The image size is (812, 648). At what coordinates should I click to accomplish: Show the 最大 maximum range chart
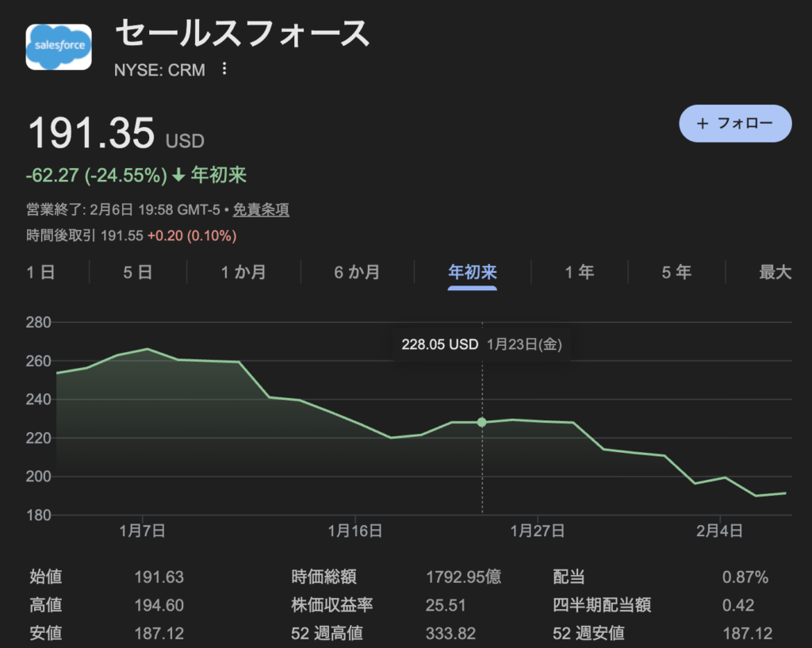[x=775, y=272]
